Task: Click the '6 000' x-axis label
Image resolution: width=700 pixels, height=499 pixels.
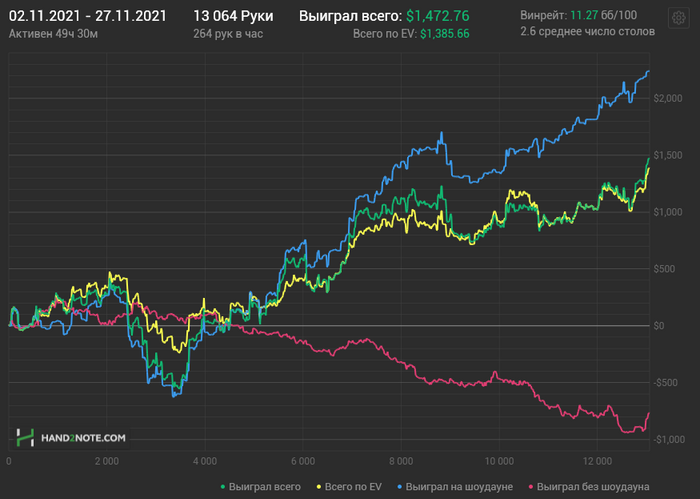Action: tap(303, 461)
